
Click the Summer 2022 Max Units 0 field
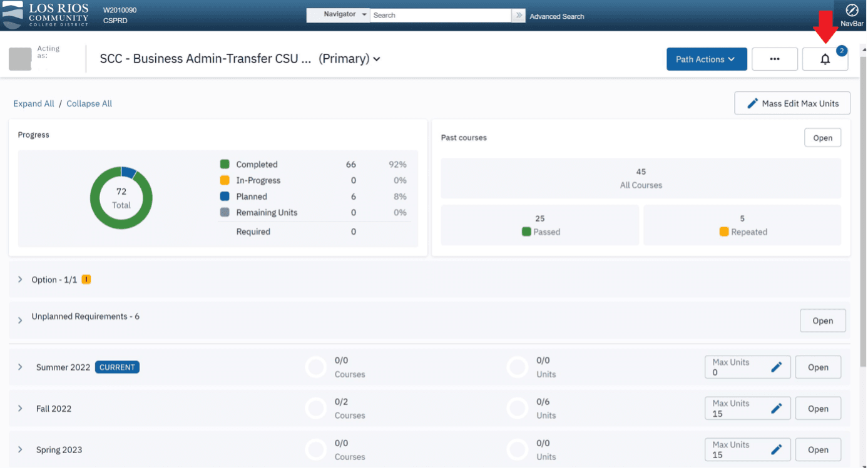click(747, 367)
